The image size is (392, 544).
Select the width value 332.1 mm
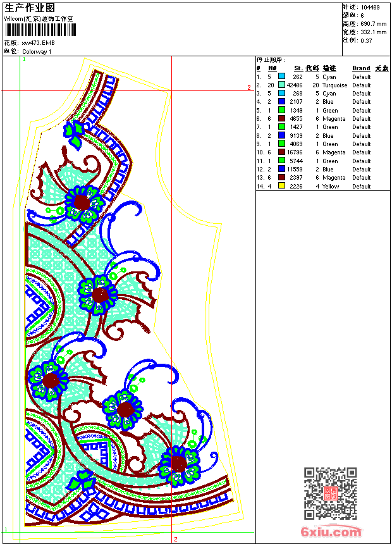(x=373, y=32)
